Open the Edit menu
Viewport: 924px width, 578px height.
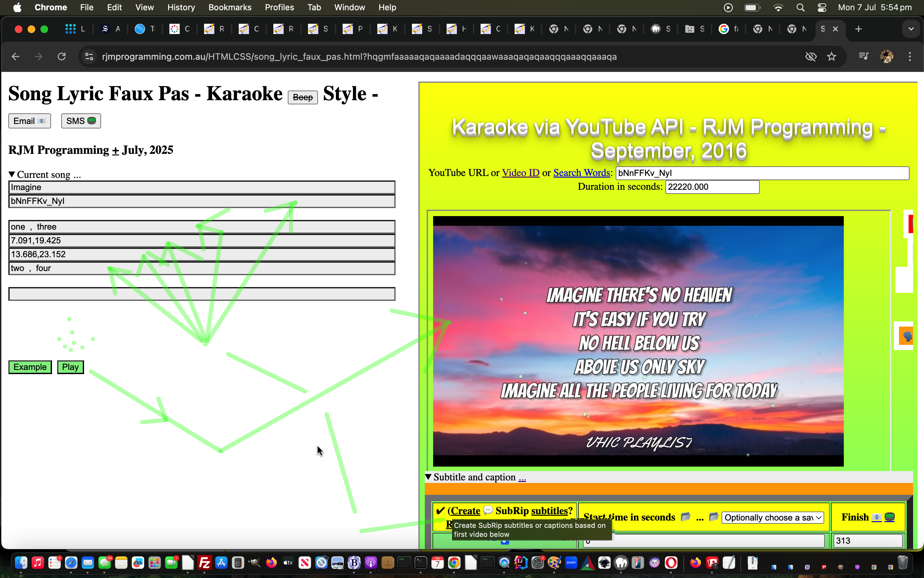(x=114, y=7)
